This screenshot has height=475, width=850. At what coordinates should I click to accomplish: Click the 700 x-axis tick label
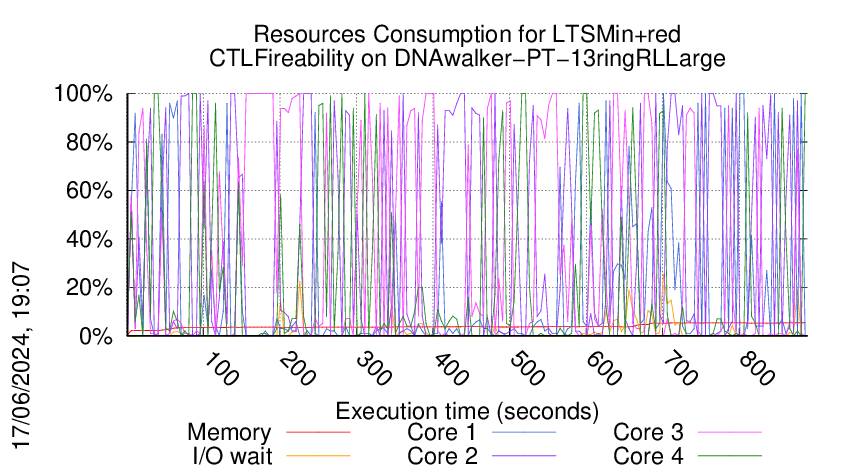click(x=681, y=369)
